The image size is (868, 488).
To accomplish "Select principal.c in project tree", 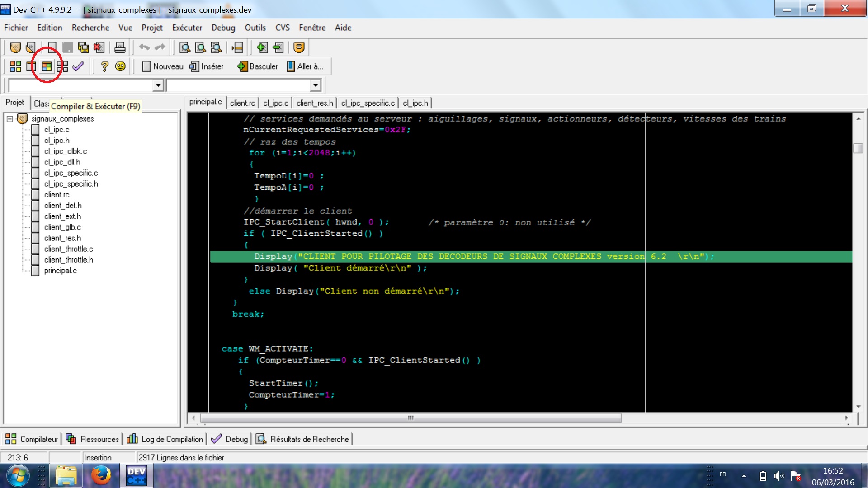I will tap(61, 271).
